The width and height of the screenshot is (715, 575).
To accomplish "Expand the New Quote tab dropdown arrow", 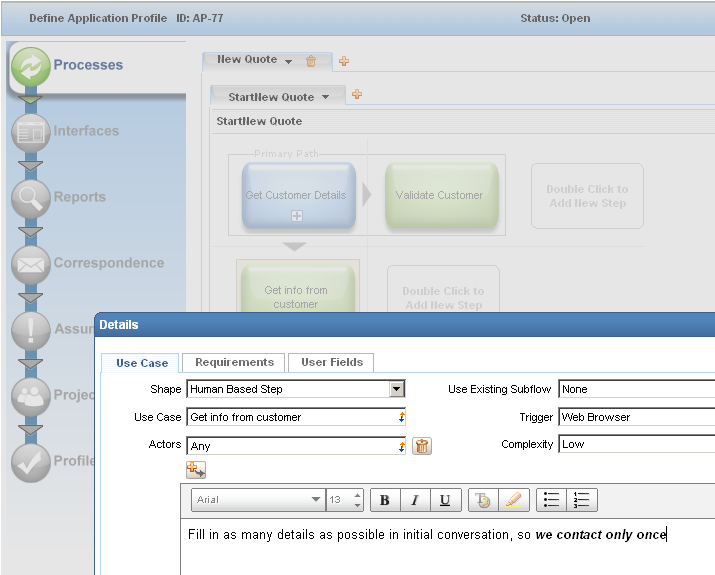I will (x=289, y=62).
